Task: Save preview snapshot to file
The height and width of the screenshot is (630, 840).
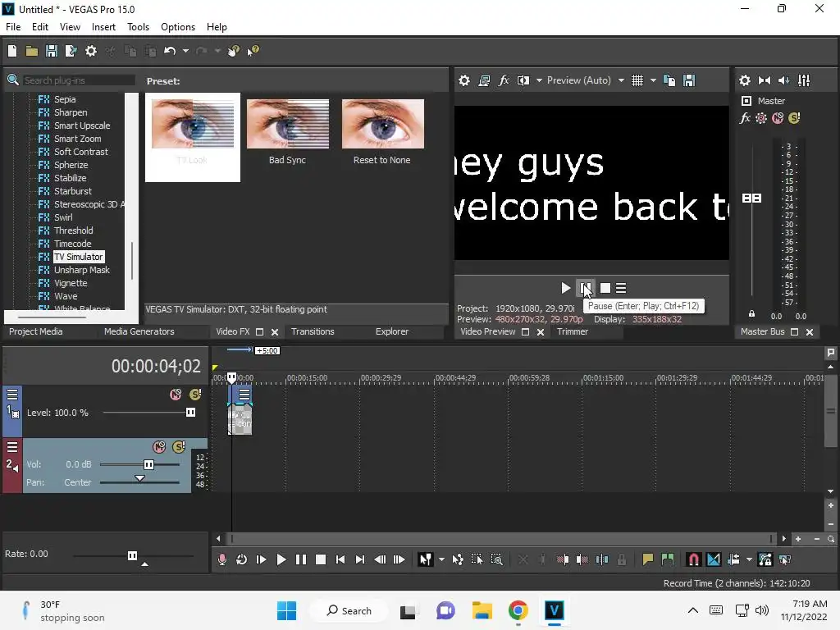Action: pyautogui.click(x=689, y=80)
